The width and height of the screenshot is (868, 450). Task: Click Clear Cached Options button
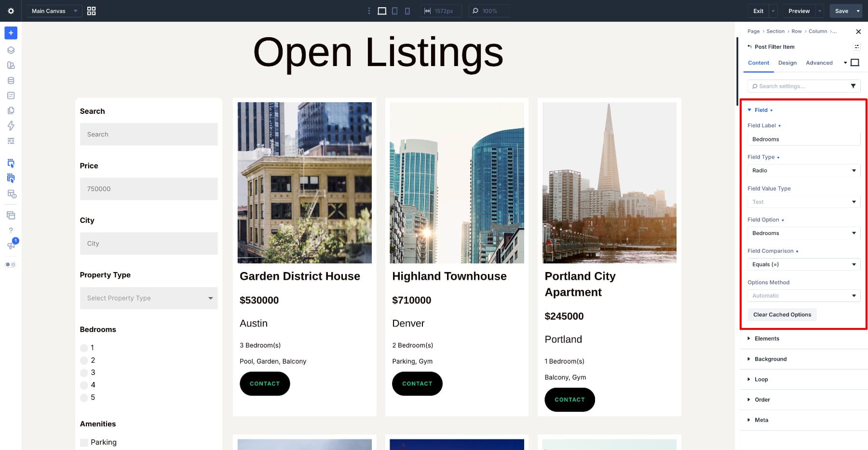(x=782, y=314)
